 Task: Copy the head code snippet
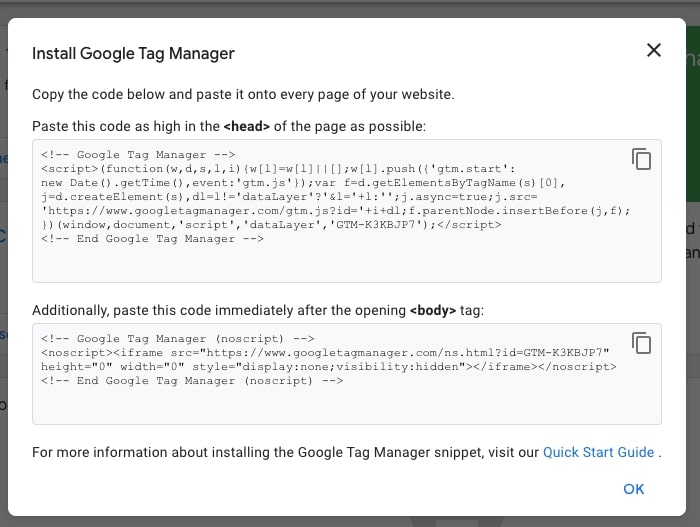[x=641, y=159]
